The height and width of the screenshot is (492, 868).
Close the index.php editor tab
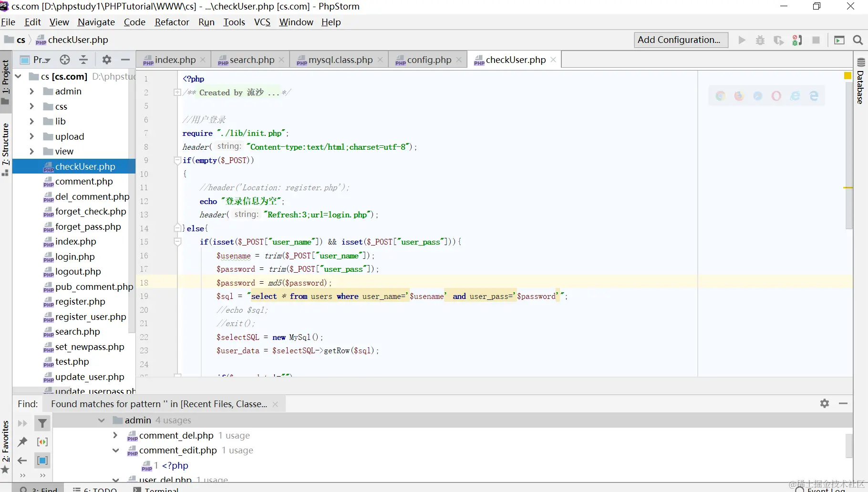tap(203, 60)
